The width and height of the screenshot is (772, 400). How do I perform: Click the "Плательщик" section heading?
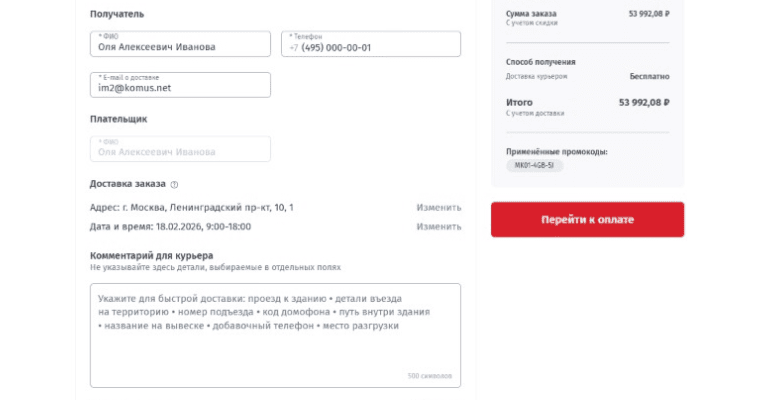[118, 119]
